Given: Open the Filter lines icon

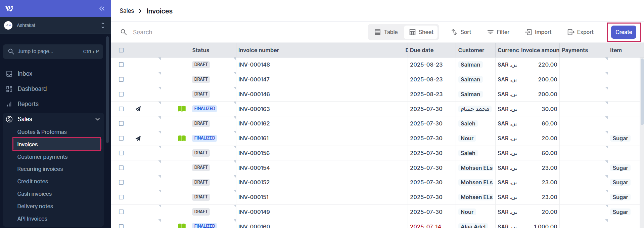Looking at the screenshot, I should 490,32.
